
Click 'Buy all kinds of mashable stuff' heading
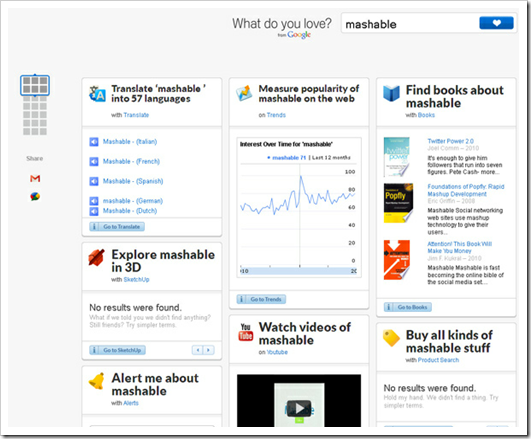point(449,341)
